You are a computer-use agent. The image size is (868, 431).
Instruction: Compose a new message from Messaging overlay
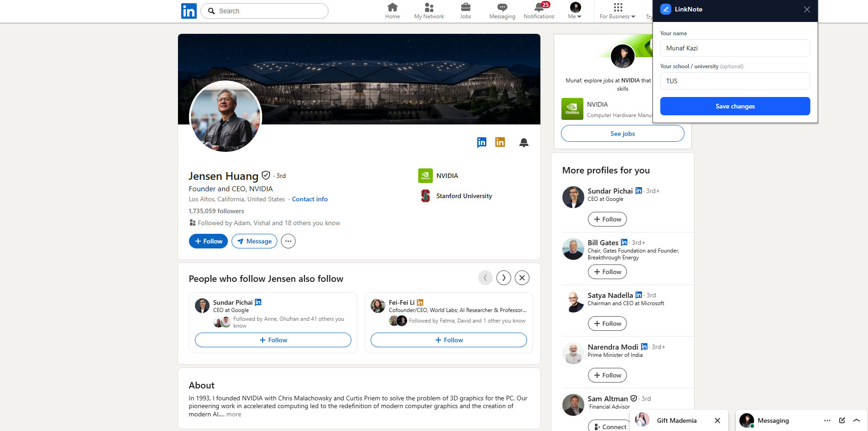[842, 420]
